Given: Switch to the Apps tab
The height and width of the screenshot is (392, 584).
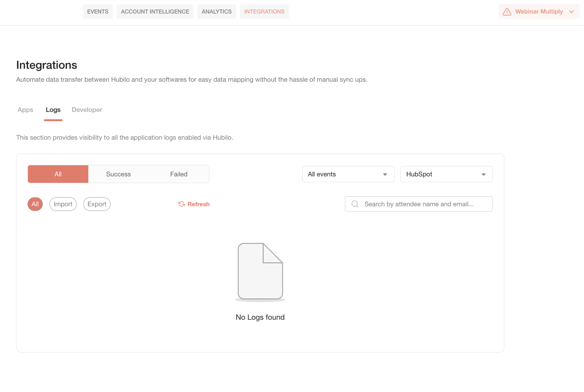Looking at the screenshot, I should (25, 110).
